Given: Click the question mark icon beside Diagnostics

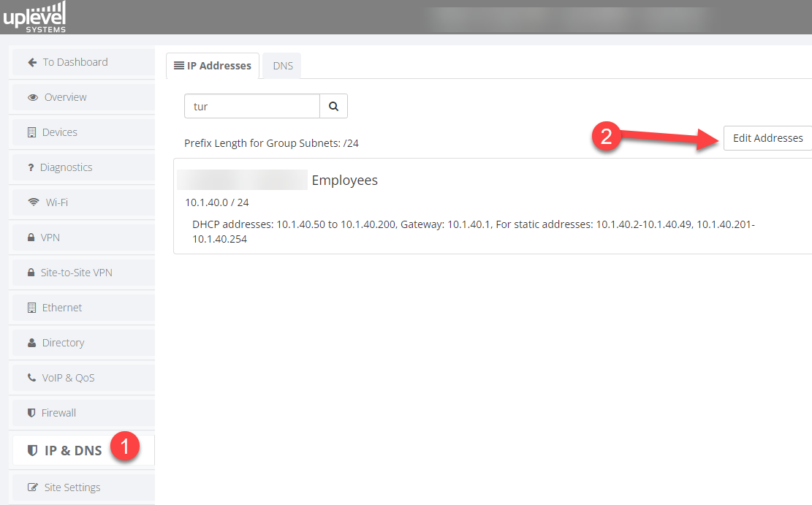Looking at the screenshot, I should (31, 167).
